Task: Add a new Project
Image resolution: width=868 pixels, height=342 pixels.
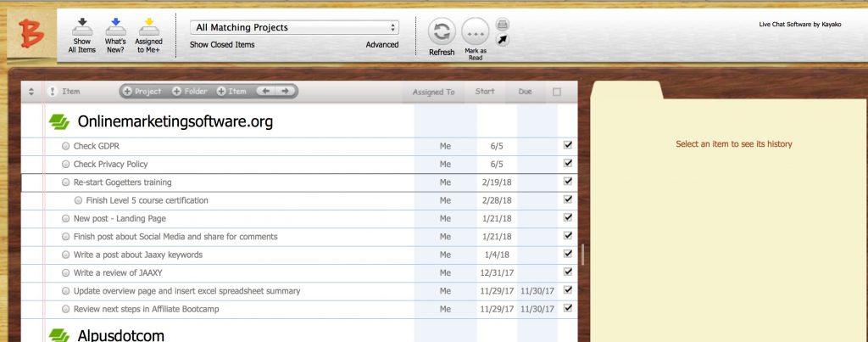Action: click(142, 92)
